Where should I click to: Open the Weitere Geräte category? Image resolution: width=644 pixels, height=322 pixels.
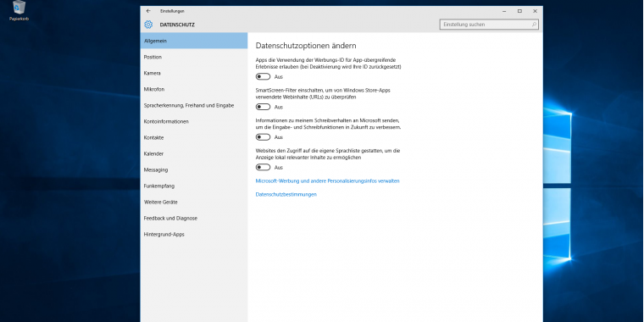pos(194,202)
